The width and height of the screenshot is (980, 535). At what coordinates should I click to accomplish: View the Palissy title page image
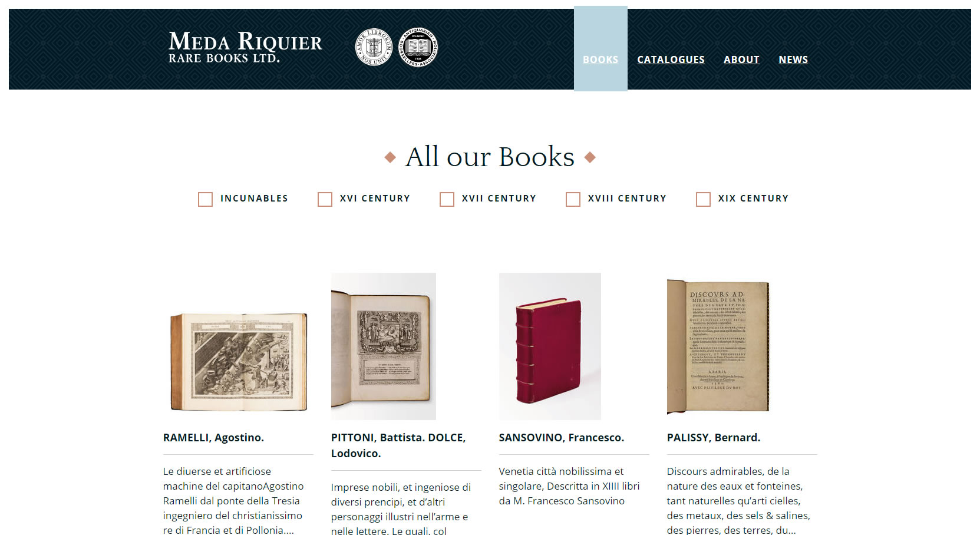(718, 346)
